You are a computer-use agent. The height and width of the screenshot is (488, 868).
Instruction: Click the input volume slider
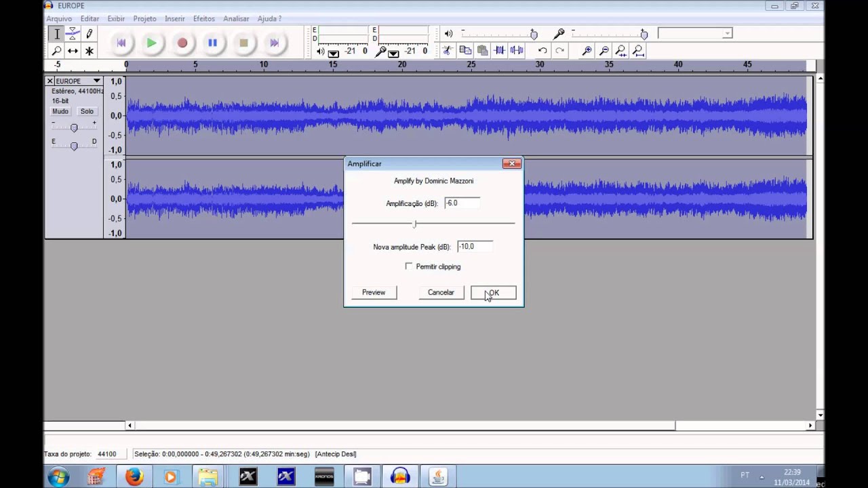[x=644, y=35]
